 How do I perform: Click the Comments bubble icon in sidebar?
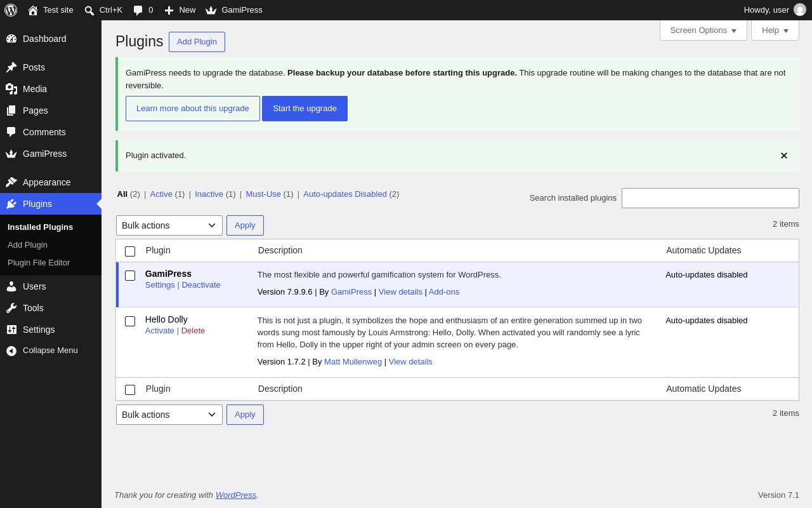[11, 132]
